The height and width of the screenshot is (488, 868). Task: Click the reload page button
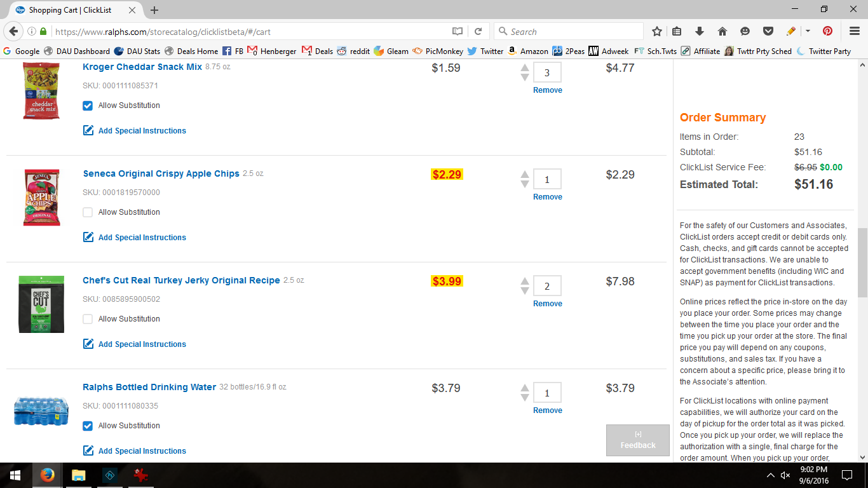(478, 31)
